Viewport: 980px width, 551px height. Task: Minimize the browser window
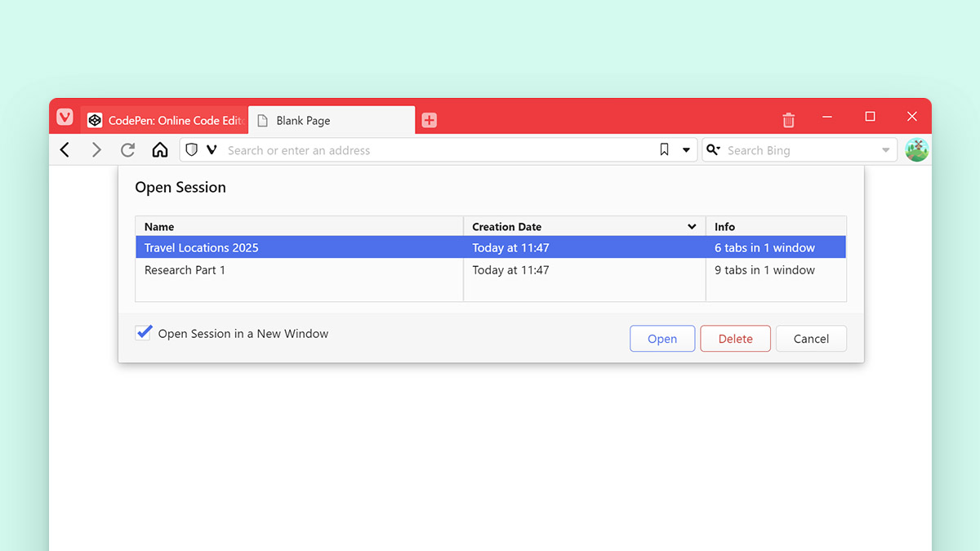click(x=828, y=118)
